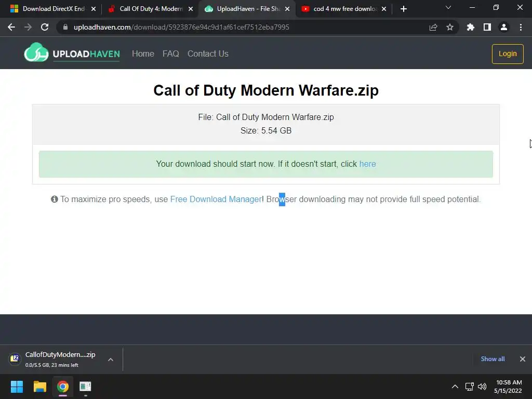Click the 'Size: 5.54 GB' text
Screen dimensions: 532x399
click(x=266, y=130)
